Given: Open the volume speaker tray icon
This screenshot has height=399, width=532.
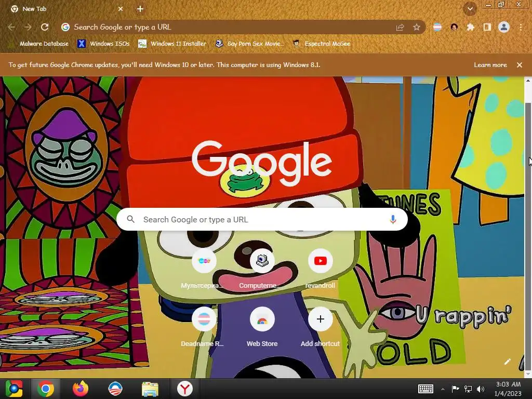Looking at the screenshot, I should [x=481, y=389].
